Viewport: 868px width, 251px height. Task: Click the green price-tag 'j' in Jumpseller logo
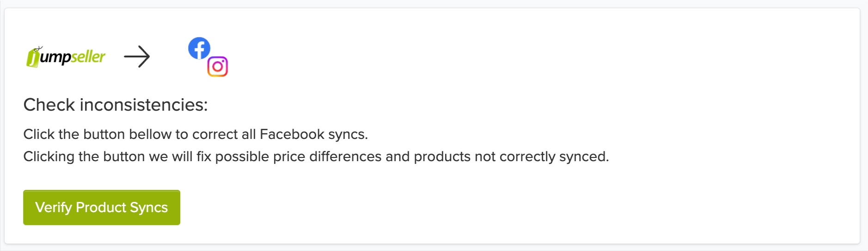pyautogui.click(x=33, y=58)
